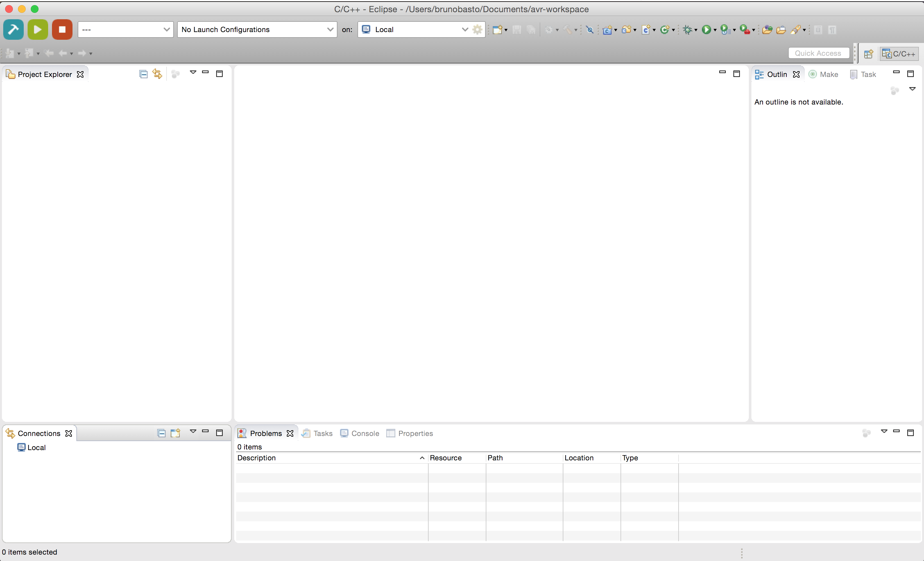Open the Connections view menu triangle
The width and height of the screenshot is (924, 561).
pyautogui.click(x=193, y=431)
